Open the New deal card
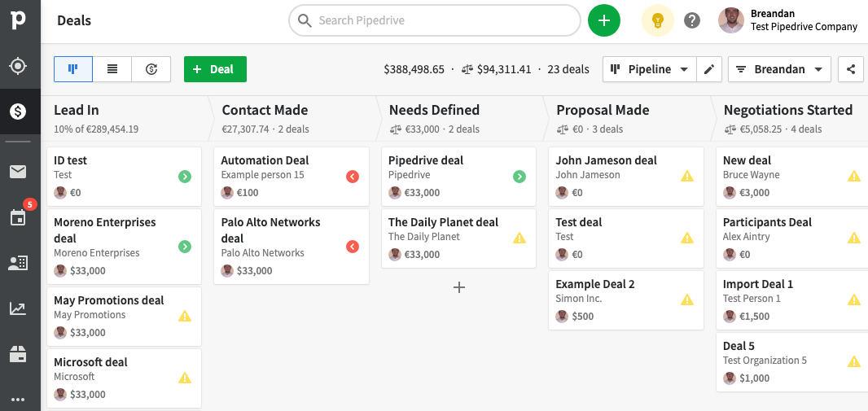868x411 pixels. click(x=792, y=177)
